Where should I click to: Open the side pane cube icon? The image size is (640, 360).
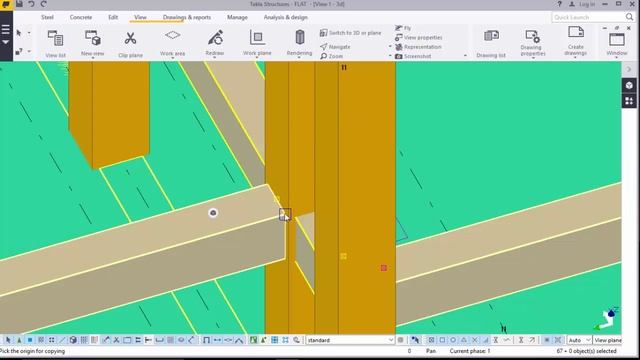tap(629, 85)
